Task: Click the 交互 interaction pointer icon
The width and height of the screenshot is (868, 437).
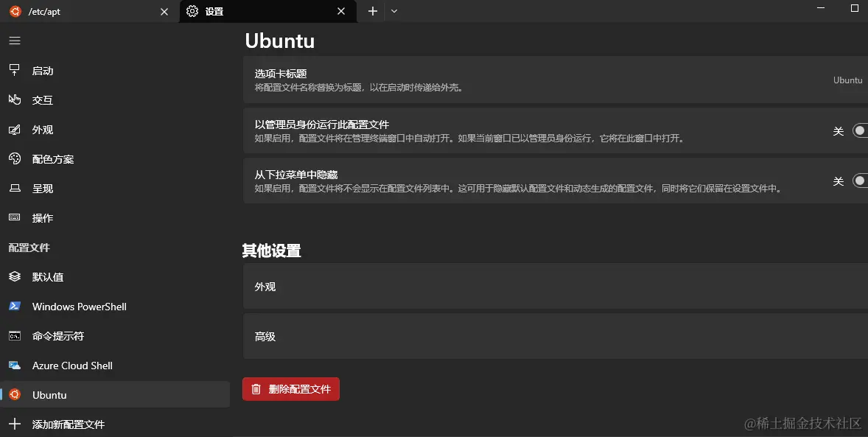Action: 15,99
